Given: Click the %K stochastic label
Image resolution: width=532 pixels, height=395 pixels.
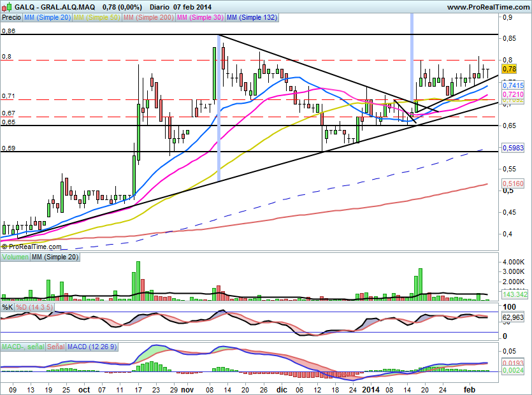Looking at the screenshot, I should (8, 307).
